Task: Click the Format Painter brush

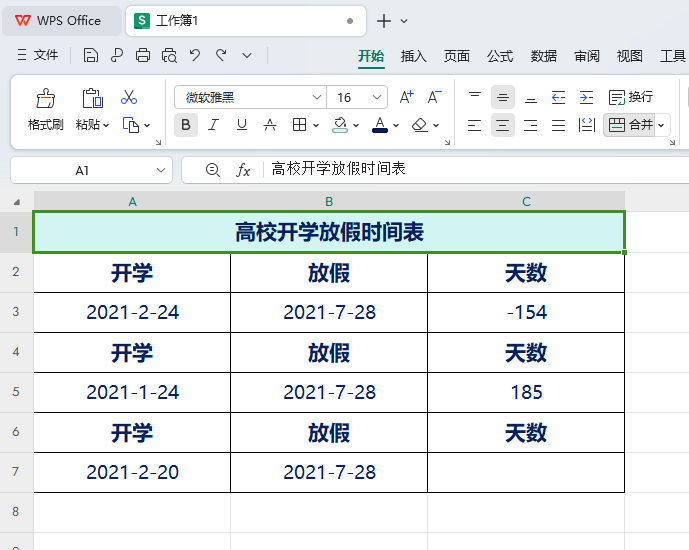Action: point(46,98)
